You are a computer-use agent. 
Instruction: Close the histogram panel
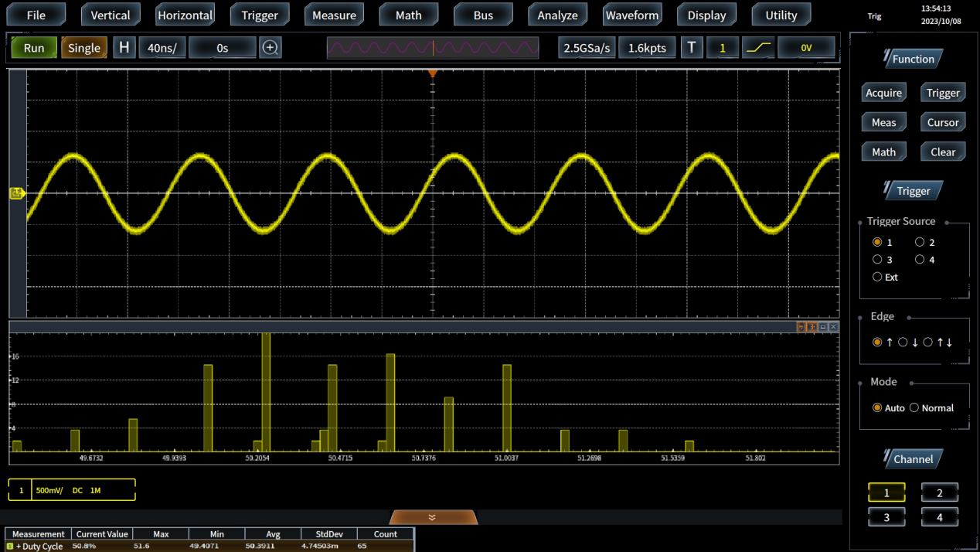pos(833,327)
